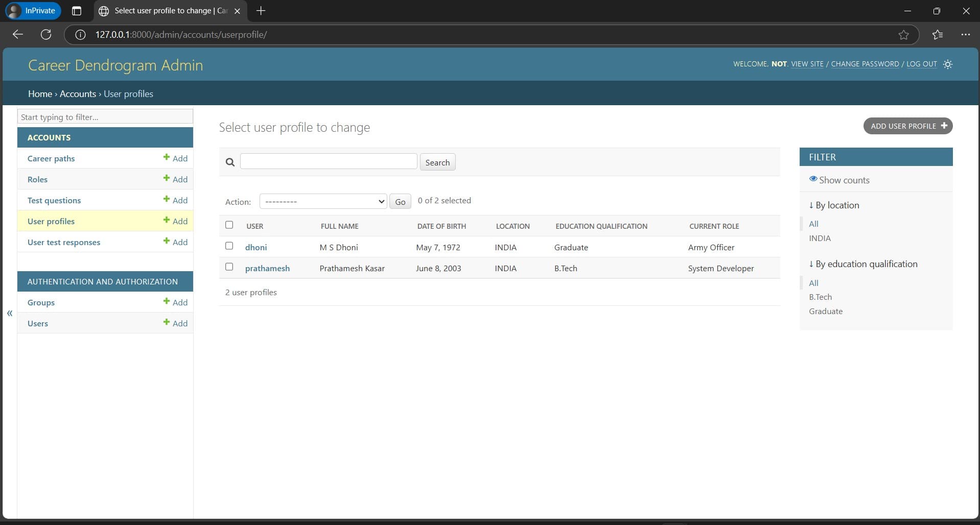Screen dimensions: 980x525
Task: Click the InPrivate profile badge
Action: (x=33, y=11)
